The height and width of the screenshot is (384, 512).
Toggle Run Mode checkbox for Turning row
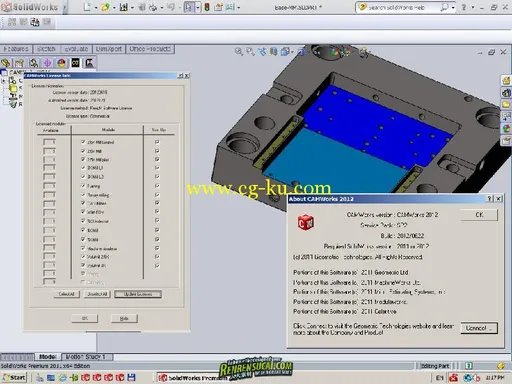coord(157,186)
